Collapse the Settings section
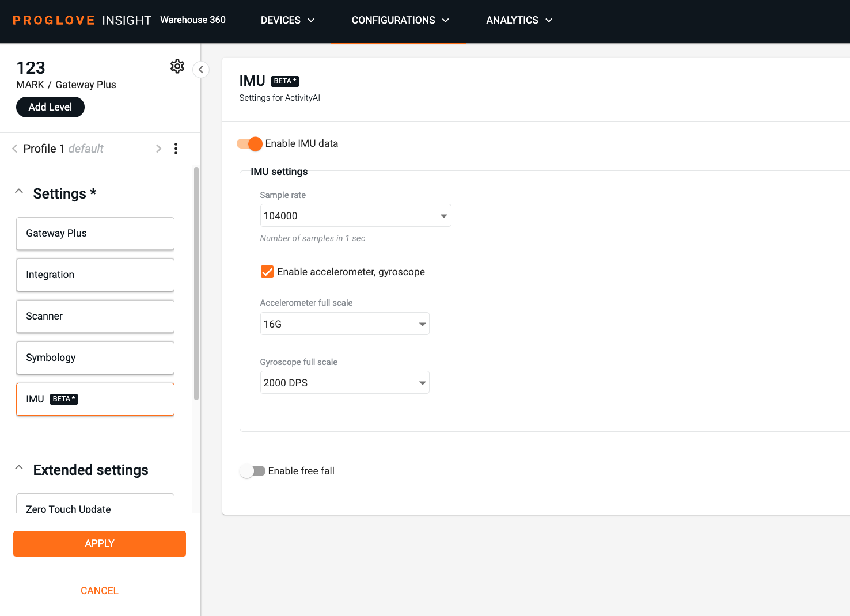Viewport: 850px width, 616px height. (19, 192)
